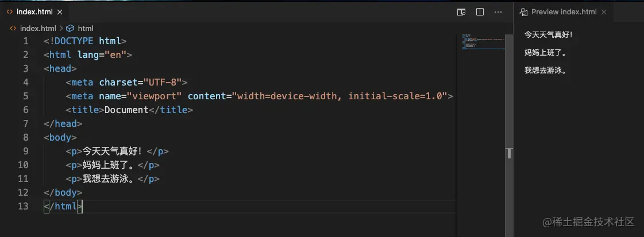Viewport: 644px width, 237px height.
Task: Click line number 6 in gutter
Action: 26,110
